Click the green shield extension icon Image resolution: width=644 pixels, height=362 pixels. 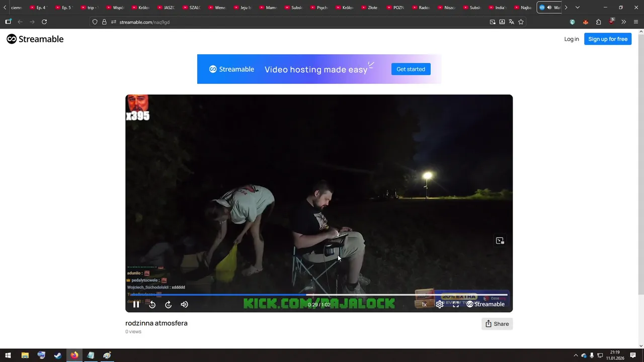(x=572, y=22)
